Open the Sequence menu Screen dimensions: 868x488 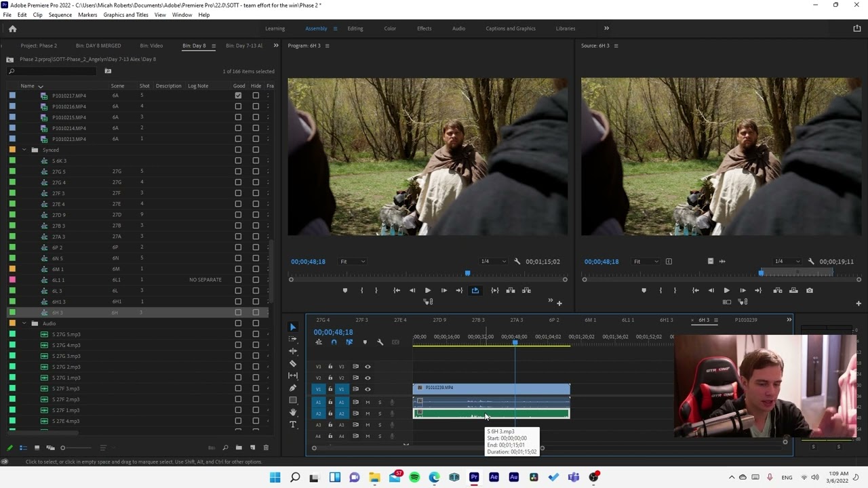pos(60,15)
